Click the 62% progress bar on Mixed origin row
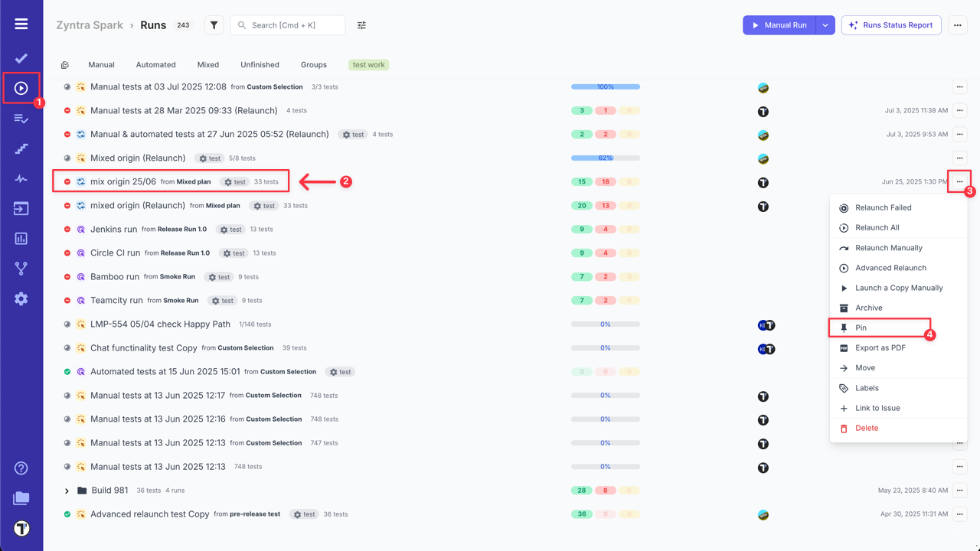 click(605, 158)
